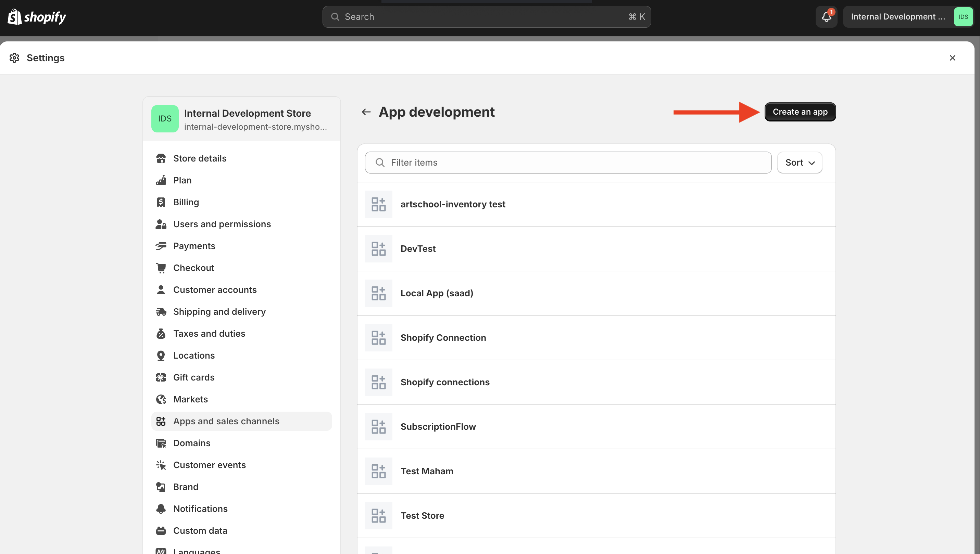Click the Customer events cursor icon
980x554 pixels.
[x=161, y=465]
